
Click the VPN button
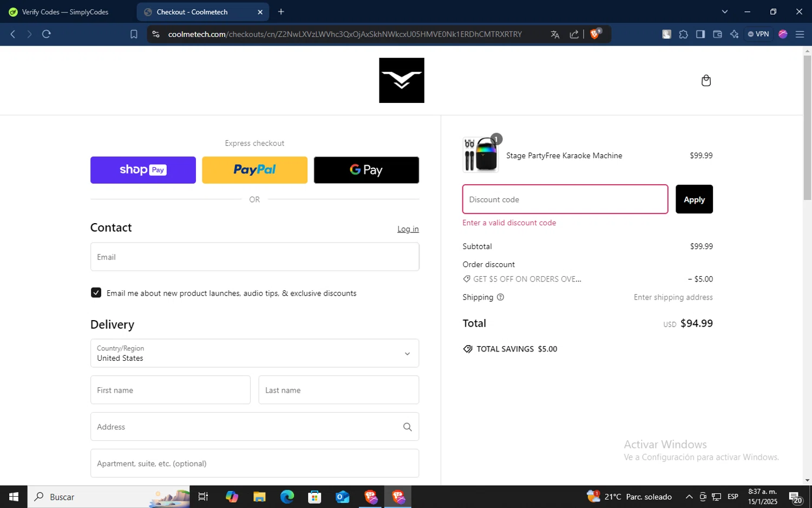click(758, 34)
